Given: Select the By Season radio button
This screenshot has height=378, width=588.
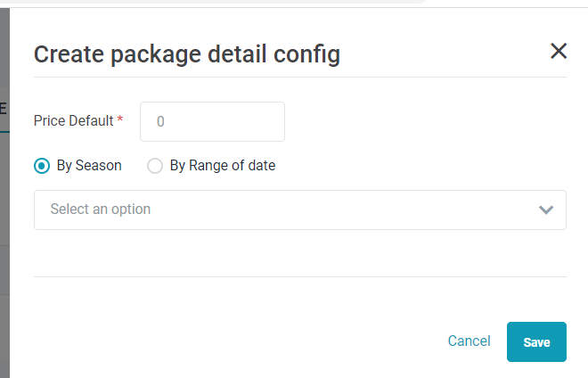Looking at the screenshot, I should [41, 166].
